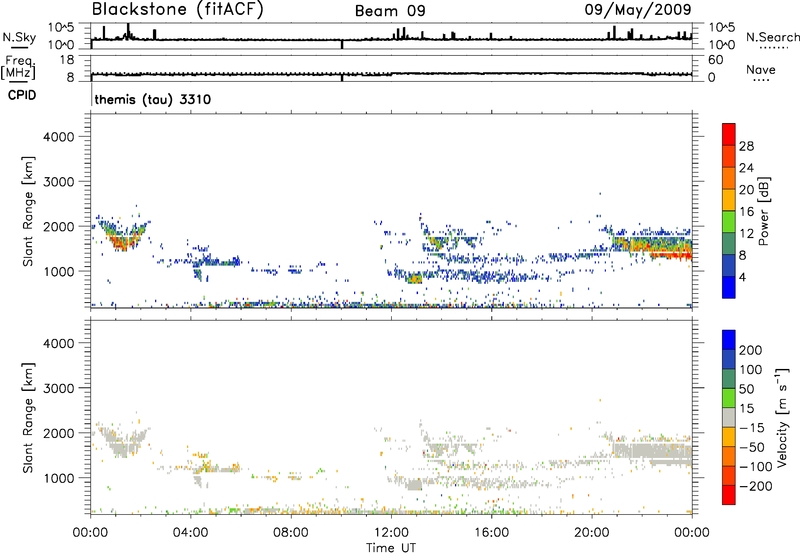Click the Nave axis label '60'
This screenshot has width=800, height=554.
click(715, 60)
